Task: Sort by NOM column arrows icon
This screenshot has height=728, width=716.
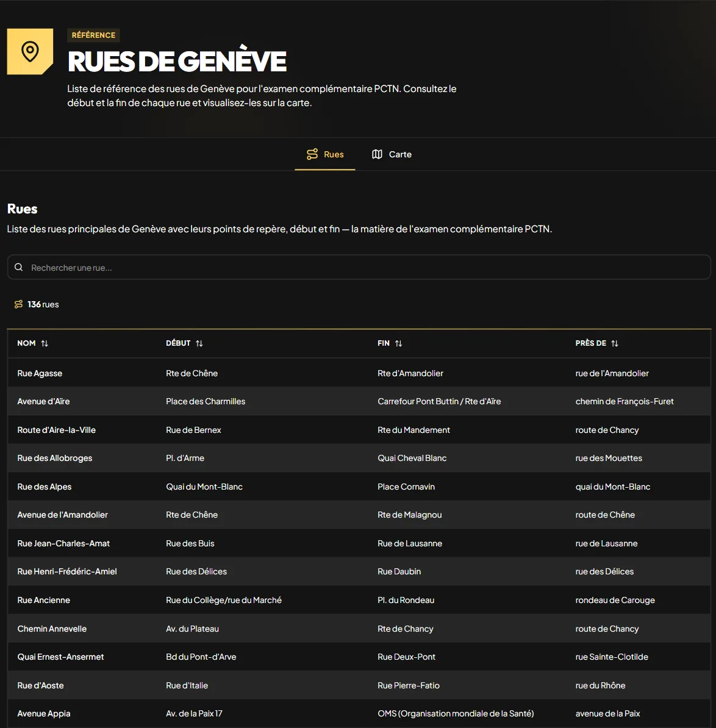Action: [x=45, y=343]
